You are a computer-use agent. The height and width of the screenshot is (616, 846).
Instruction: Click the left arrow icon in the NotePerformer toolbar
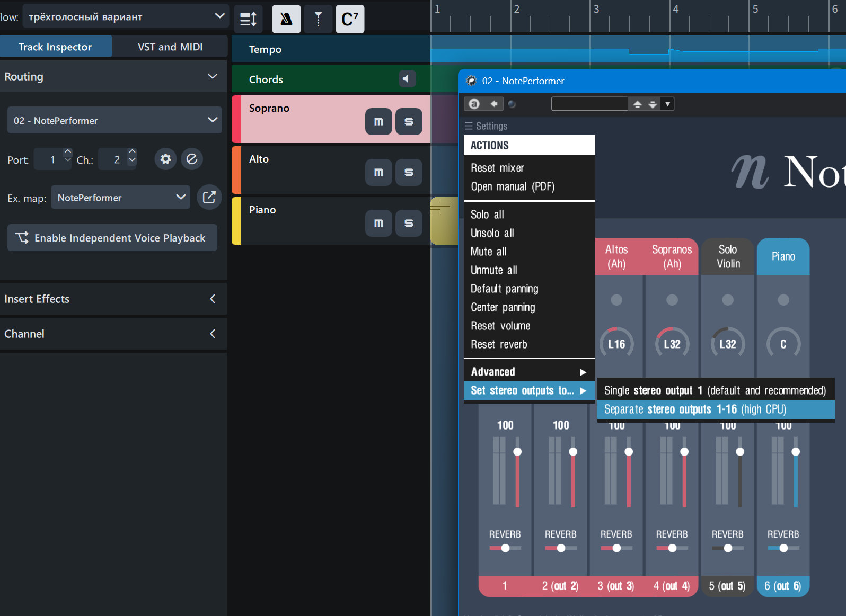(494, 104)
